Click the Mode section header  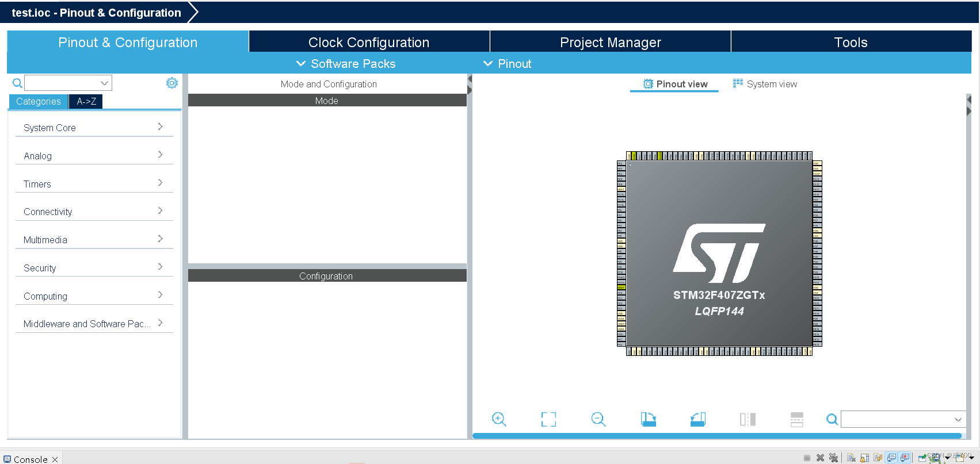coord(327,101)
